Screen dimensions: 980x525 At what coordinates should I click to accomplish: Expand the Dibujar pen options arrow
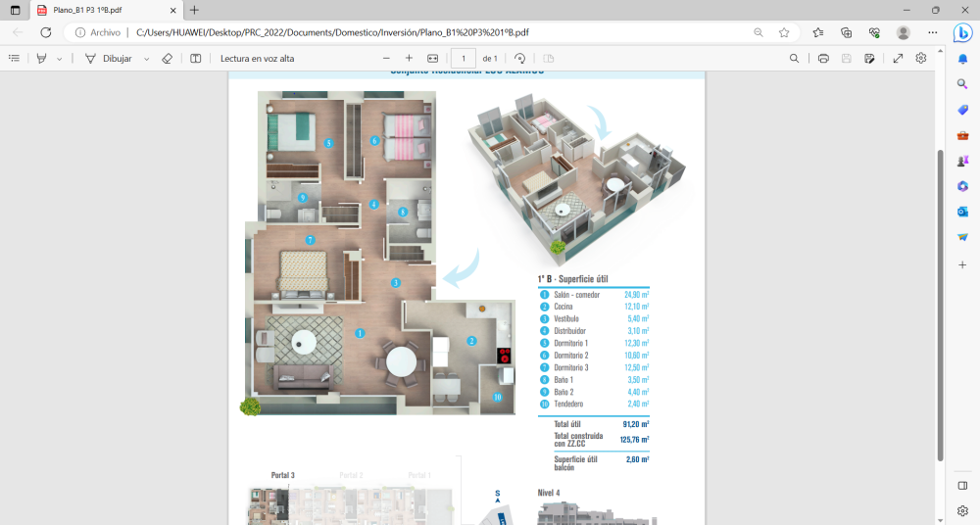(147, 59)
